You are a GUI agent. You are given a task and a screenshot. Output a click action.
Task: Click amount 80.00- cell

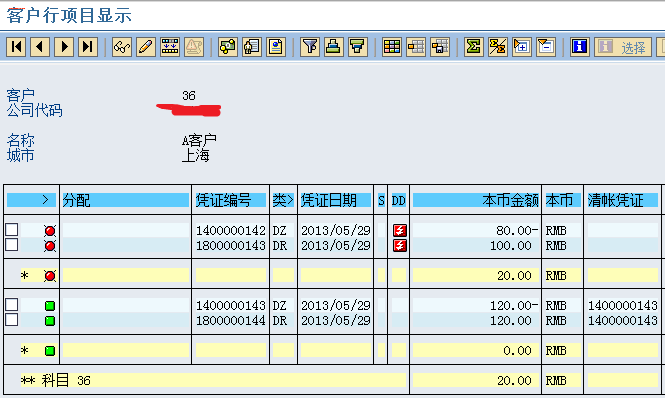[475, 230]
